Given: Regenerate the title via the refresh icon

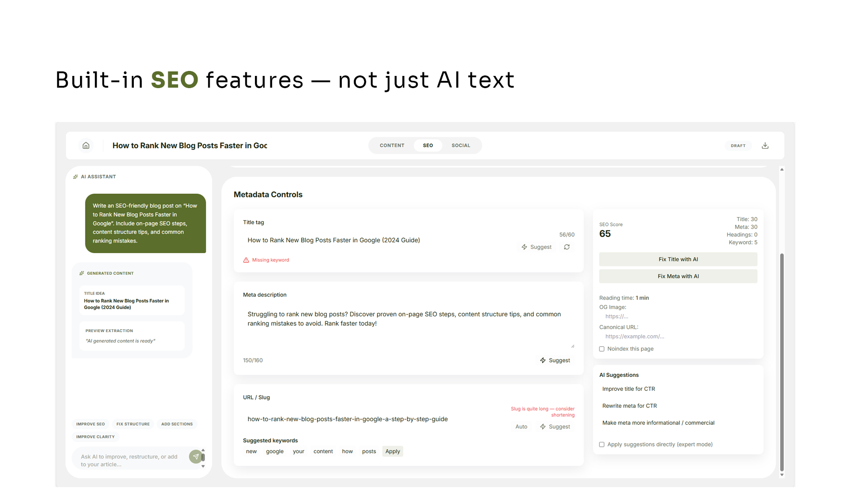Looking at the screenshot, I should [567, 247].
